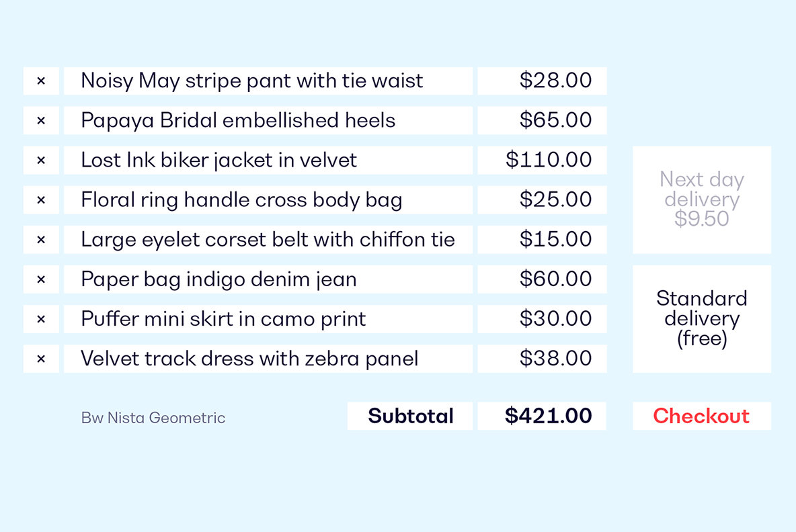Screen dimensions: 796x532
Task: Click the Subtotal label
Action: click(x=410, y=416)
